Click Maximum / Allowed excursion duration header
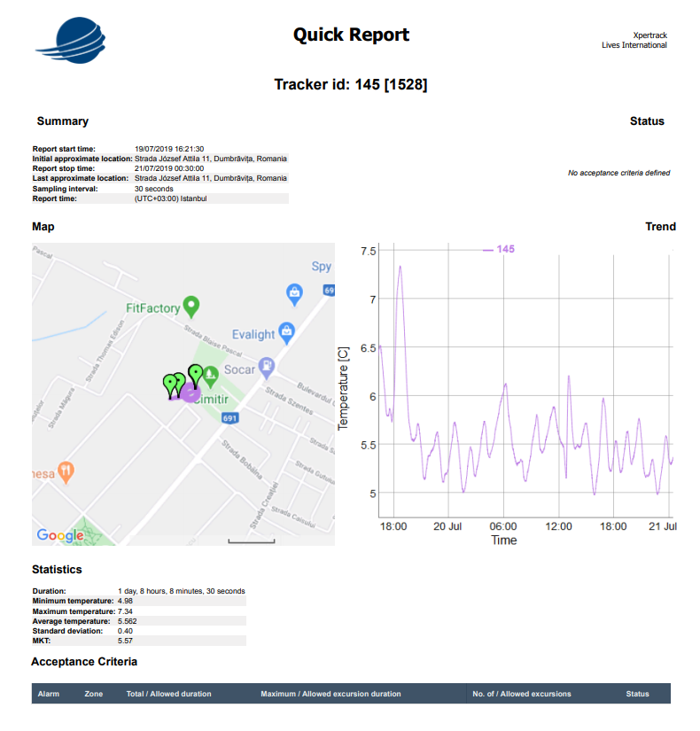This screenshot has height=731, width=700. click(x=331, y=694)
